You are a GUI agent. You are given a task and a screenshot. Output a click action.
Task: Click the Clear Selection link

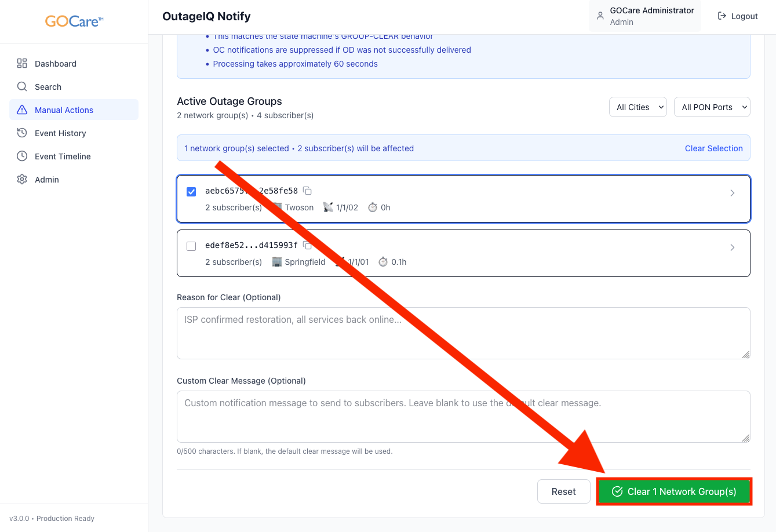[x=713, y=148]
